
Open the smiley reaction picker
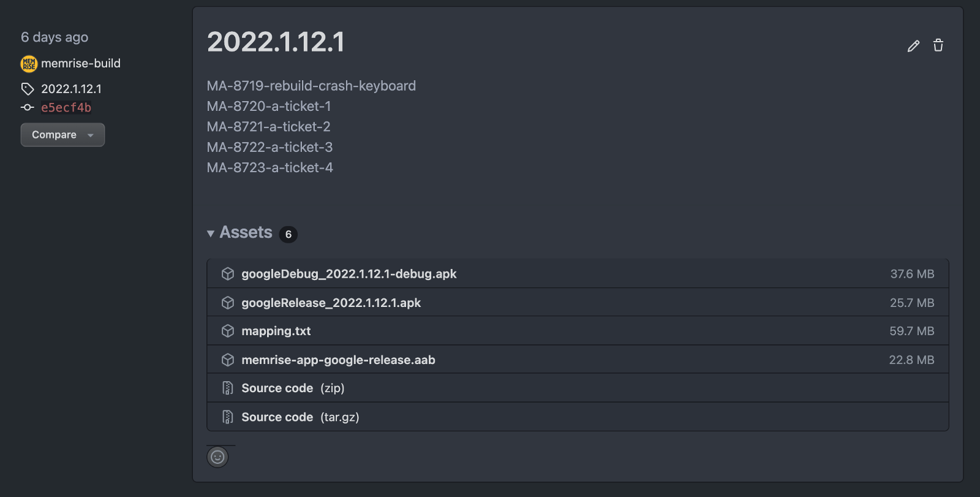[x=218, y=457]
